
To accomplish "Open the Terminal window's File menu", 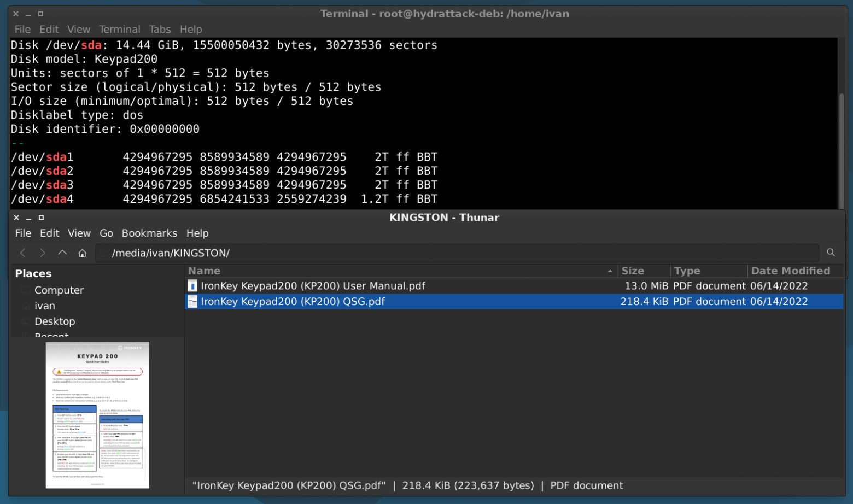I will (x=22, y=29).
